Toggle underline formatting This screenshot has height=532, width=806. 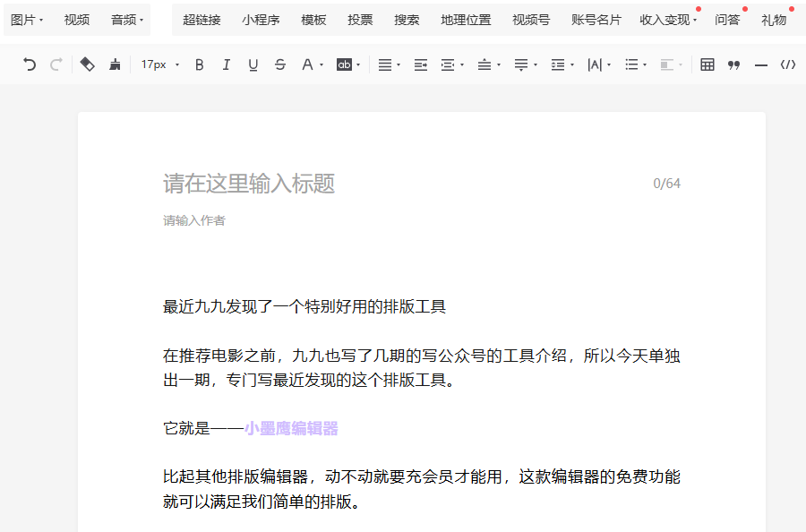[x=253, y=64]
